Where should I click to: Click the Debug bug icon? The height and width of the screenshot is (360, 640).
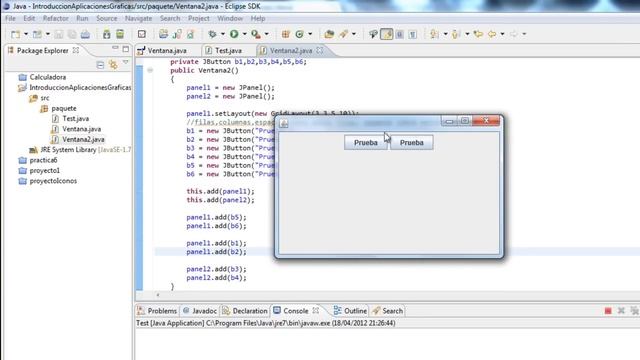212,34
